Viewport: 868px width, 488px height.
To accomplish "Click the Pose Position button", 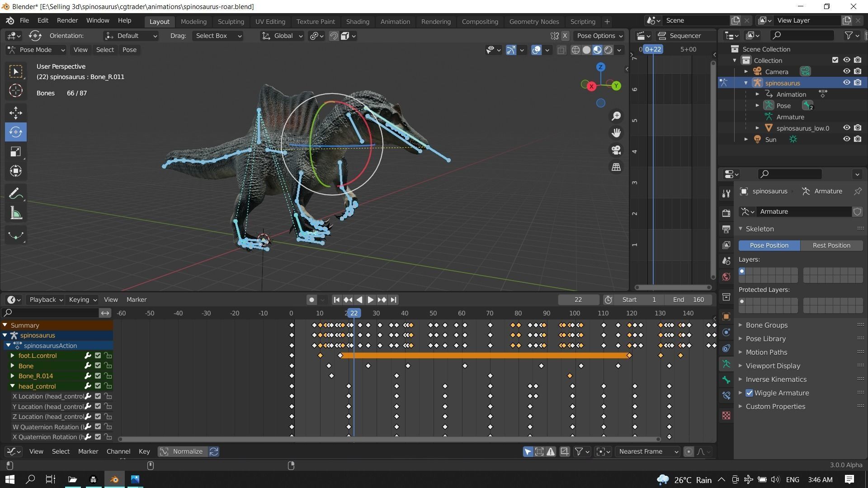I will [769, 245].
